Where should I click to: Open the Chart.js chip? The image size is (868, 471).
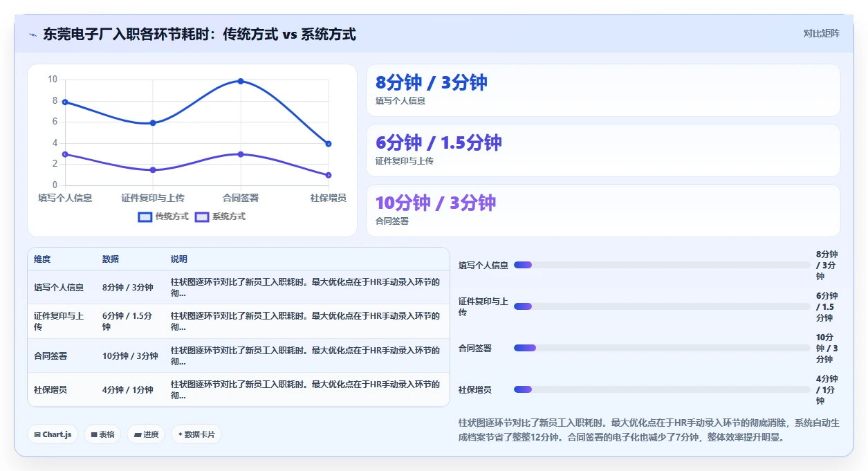pos(53,434)
